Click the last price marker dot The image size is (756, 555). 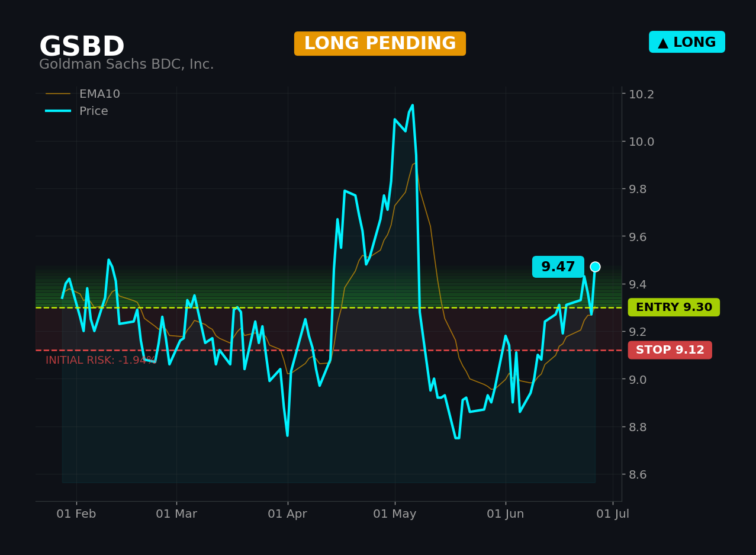pyautogui.click(x=595, y=267)
